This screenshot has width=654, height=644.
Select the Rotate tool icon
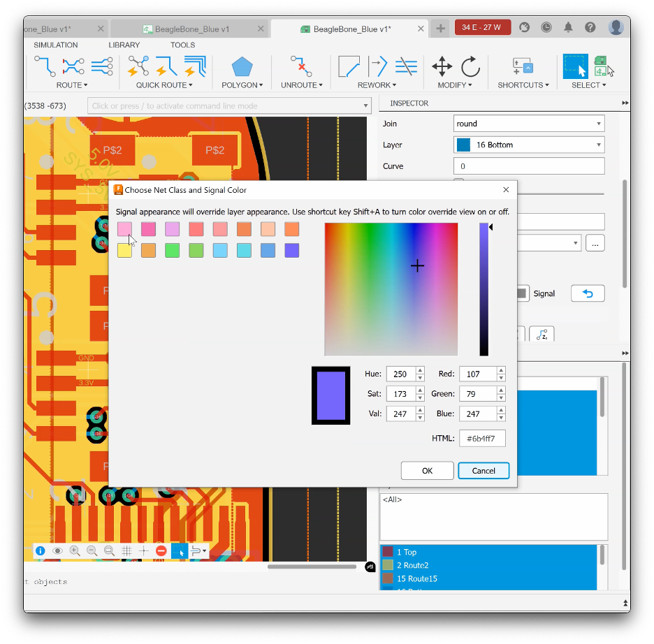click(470, 66)
